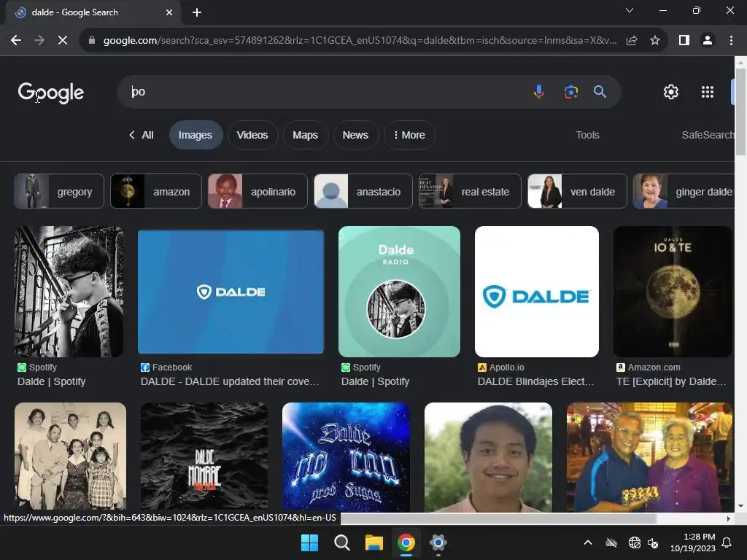Open the Dalde Radio Spotify image

tap(399, 292)
